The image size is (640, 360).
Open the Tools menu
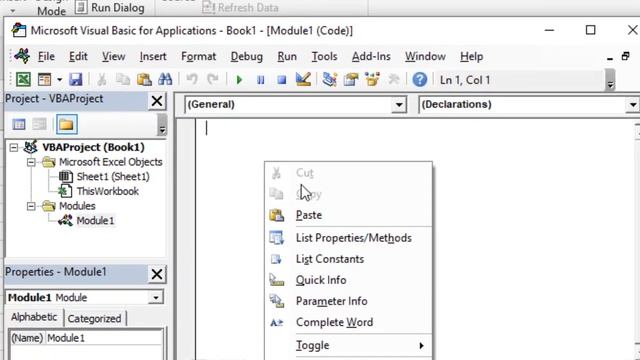click(x=324, y=56)
